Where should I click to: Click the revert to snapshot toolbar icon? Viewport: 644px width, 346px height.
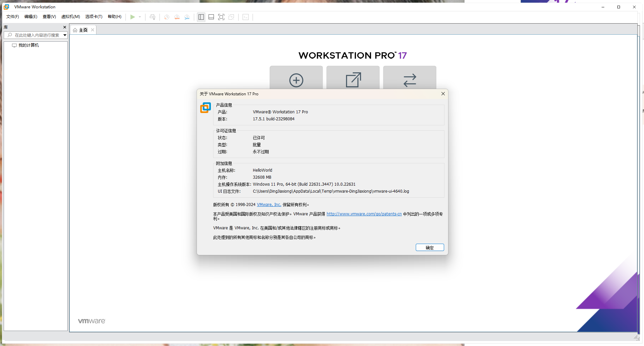point(177,17)
